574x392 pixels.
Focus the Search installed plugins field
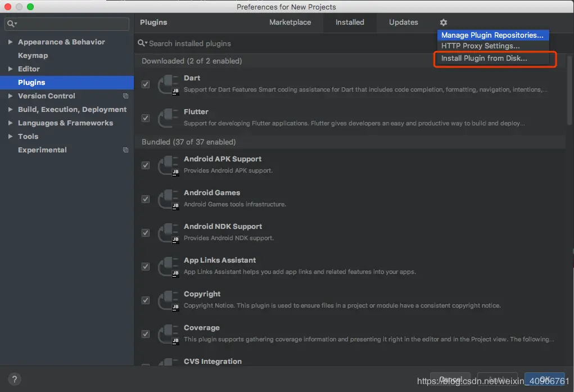pyautogui.click(x=286, y=44)
